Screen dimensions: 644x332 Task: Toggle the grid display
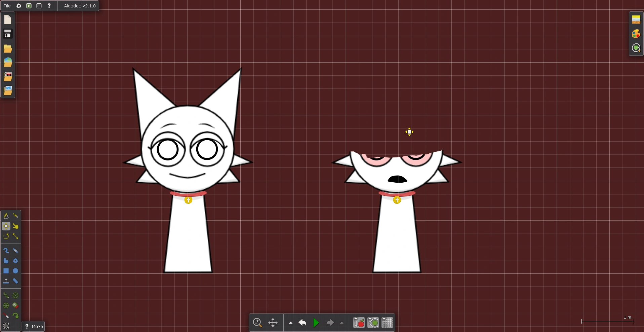pos(387,323)
